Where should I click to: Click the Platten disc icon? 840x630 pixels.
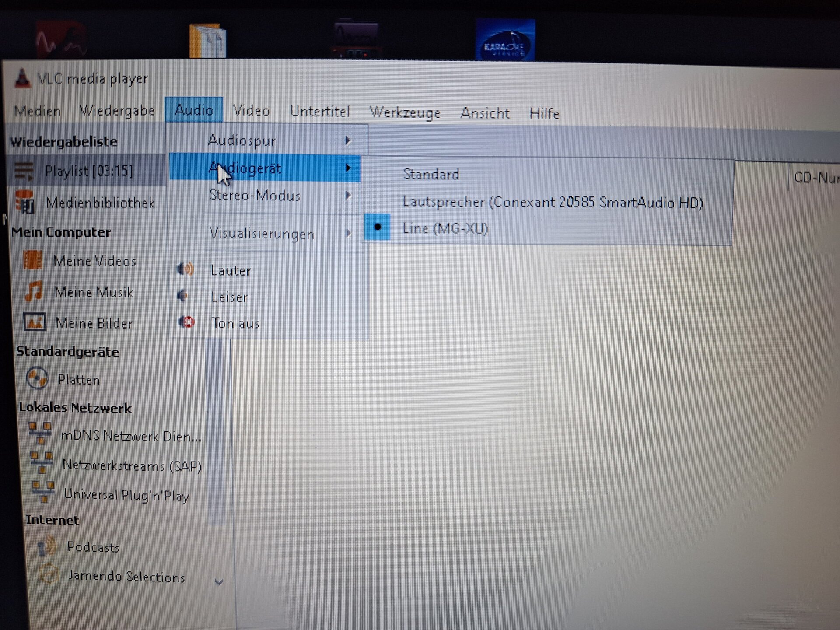[x=37, y=378]
